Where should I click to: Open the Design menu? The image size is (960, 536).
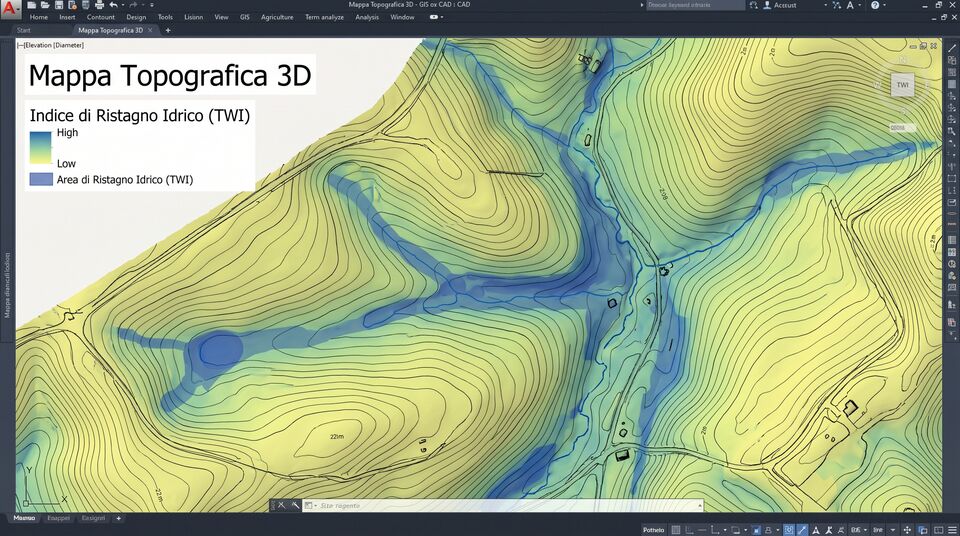[x=136, y=17]
